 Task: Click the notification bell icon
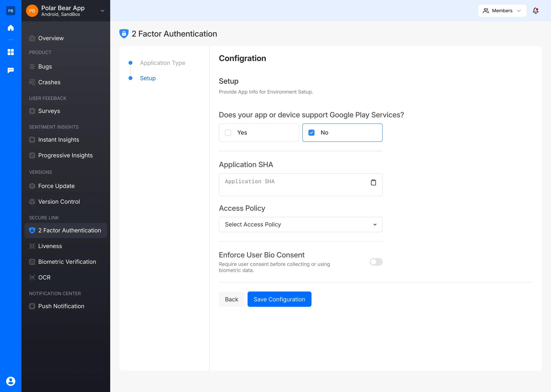(535, 11)
